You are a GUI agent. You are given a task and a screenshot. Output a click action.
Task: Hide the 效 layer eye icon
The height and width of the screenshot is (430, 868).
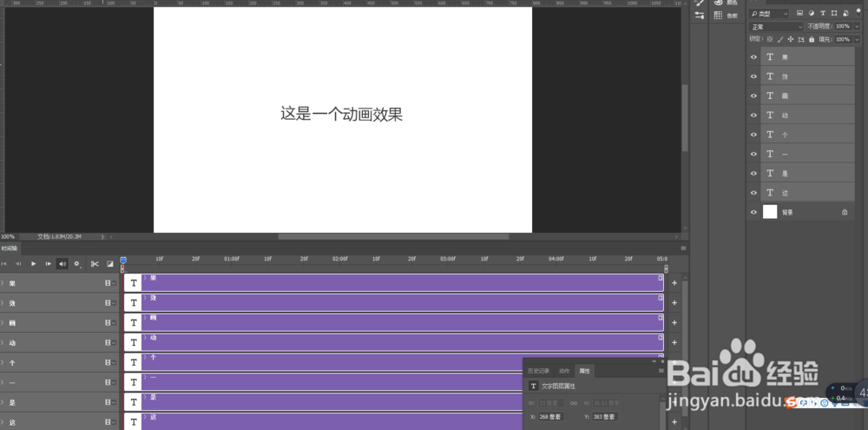click(753, 76)
